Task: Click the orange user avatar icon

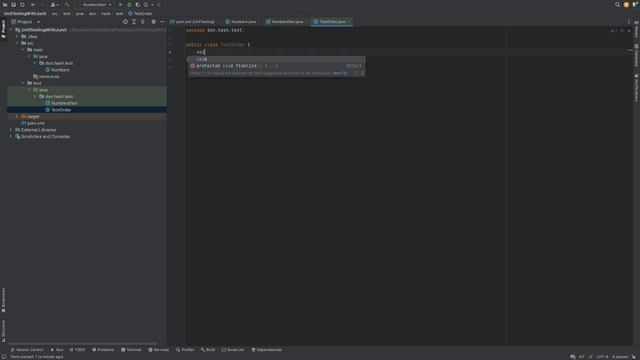Action: pyautogui.click(x=626, y=4)
